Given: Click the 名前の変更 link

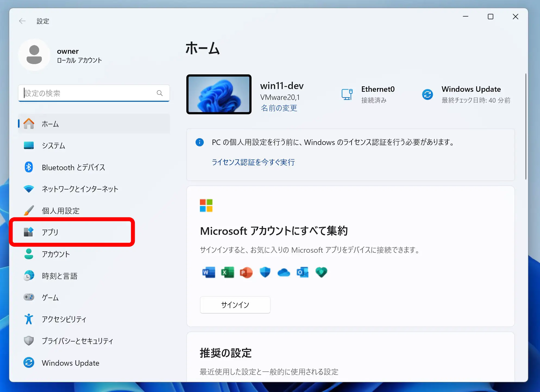Looking at the screenshot, I should [x=279, y=108].
